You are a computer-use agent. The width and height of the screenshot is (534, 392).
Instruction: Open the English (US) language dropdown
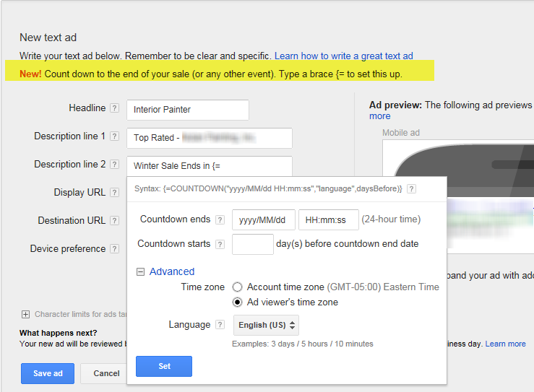(267, 326)
